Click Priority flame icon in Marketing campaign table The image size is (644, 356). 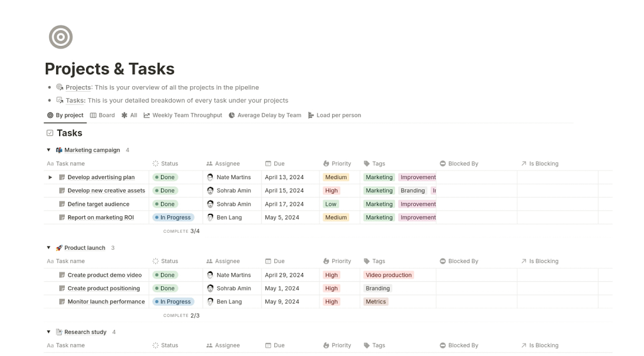326,164
